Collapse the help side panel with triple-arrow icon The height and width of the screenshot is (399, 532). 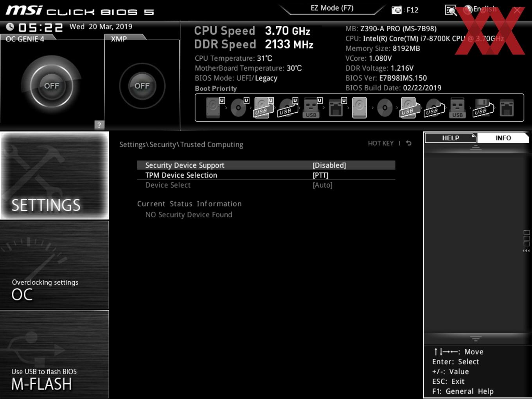[526, 251]
